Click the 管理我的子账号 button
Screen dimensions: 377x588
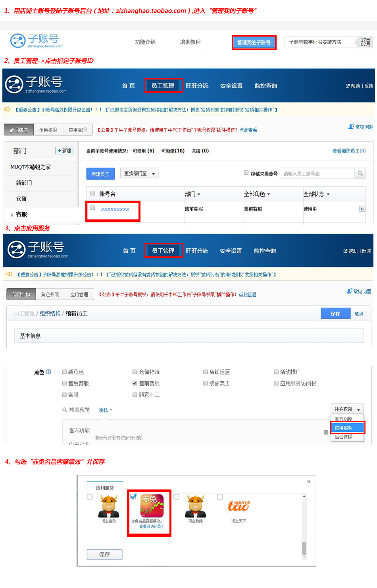coord(254,42)
